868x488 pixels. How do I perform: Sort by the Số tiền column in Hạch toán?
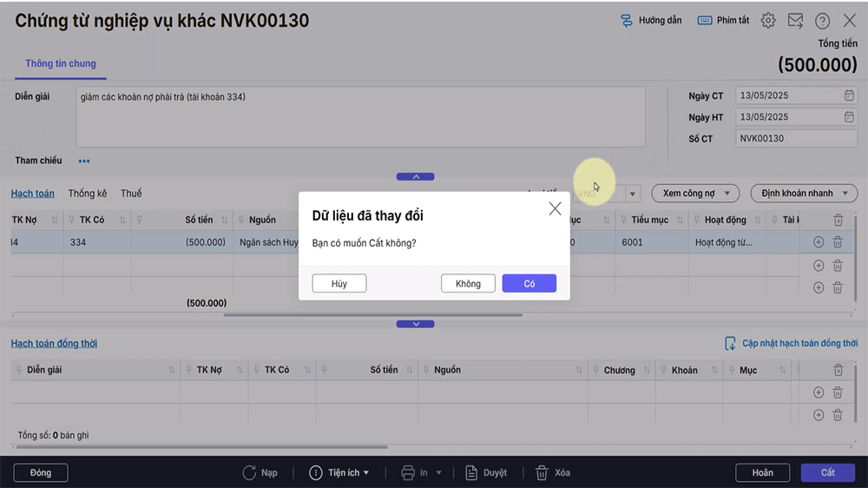224,220
